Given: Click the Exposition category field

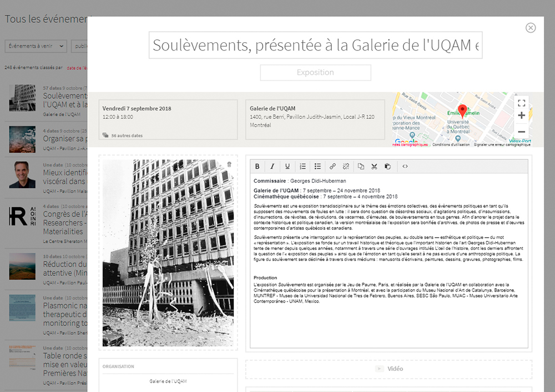Looking at the screenshot, I should click(315, 73).
